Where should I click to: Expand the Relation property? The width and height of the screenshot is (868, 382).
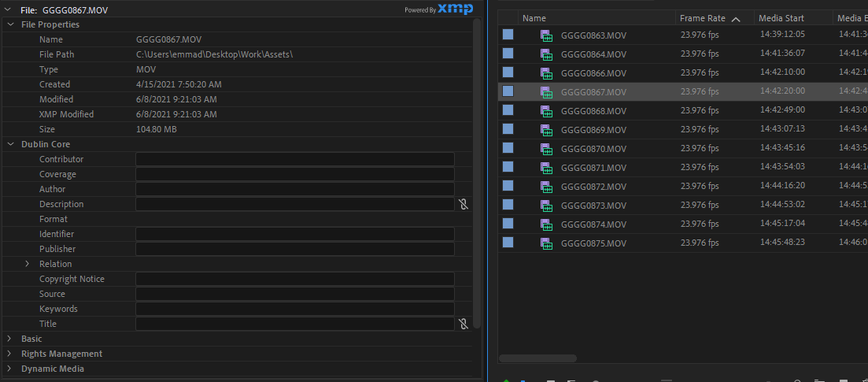click(27, 264)
